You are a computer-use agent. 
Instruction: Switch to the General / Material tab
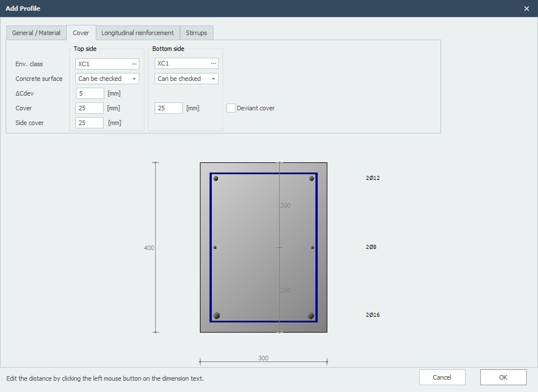tap(36, 33)
